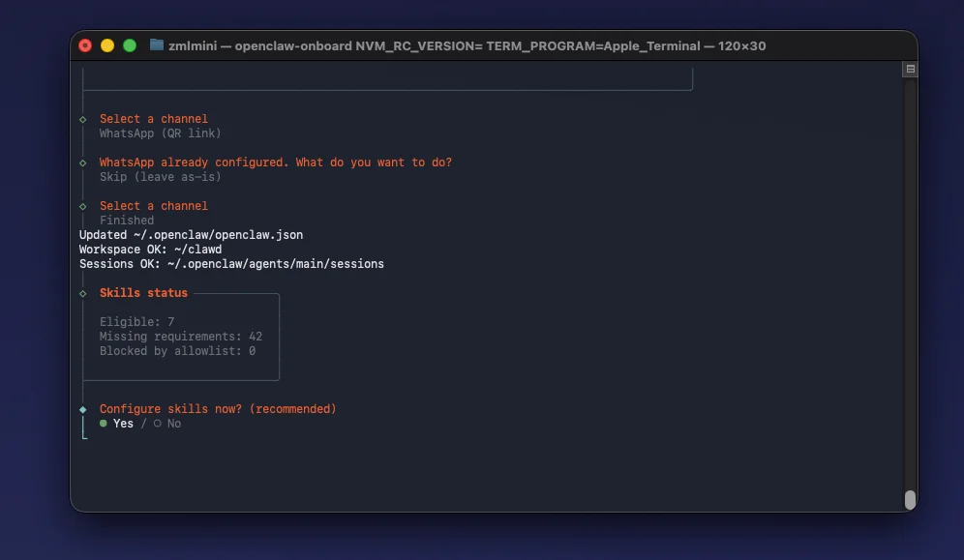Click the text 'Eligible: 7'
The width and height of the screenshot is (964, 560).
click(137, 322)
